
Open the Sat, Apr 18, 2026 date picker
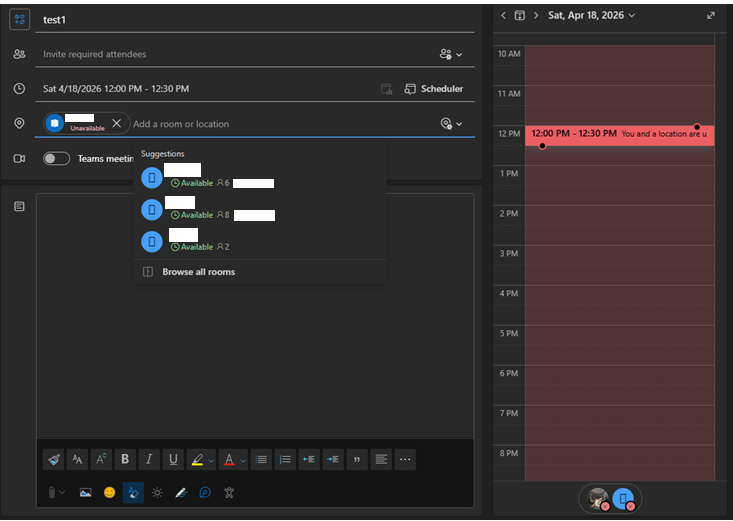click(591, 15)
